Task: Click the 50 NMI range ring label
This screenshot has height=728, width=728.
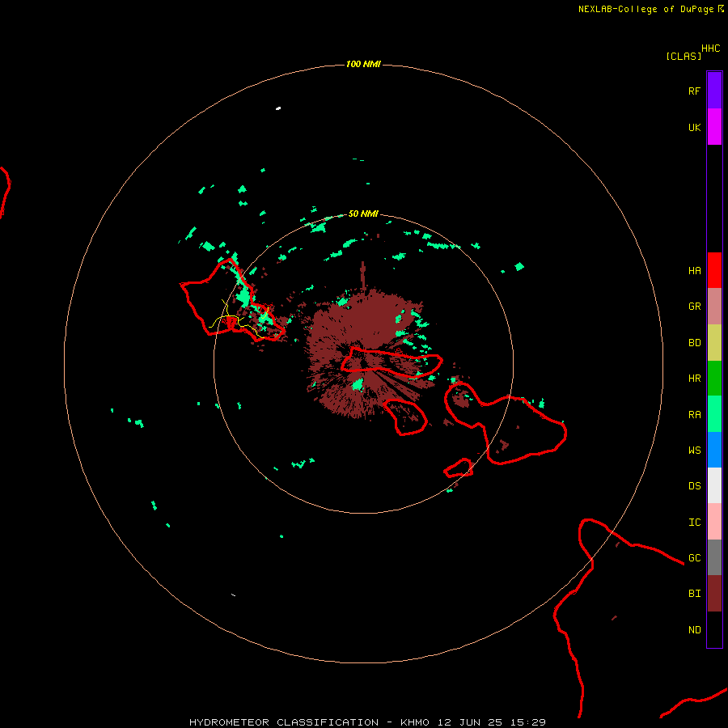Action: [363, 214]
